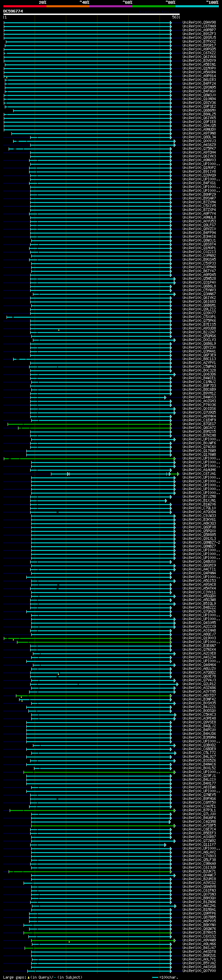Select the label UniRef100_B1XJN1
Viewport: 222px width, 980px height.
click(199, 500)
